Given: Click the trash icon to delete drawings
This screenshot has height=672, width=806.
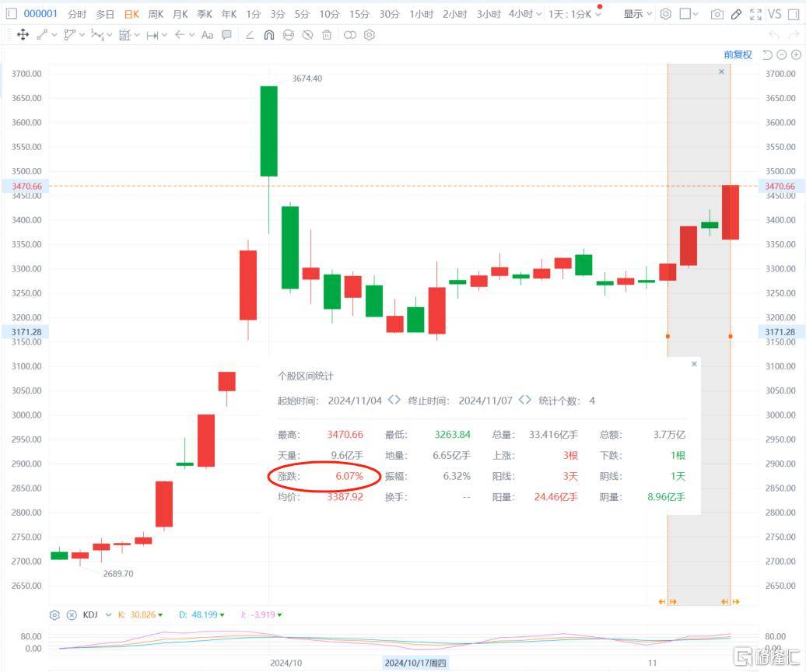Looking at the screenshot, I should (x=327, y=35).
